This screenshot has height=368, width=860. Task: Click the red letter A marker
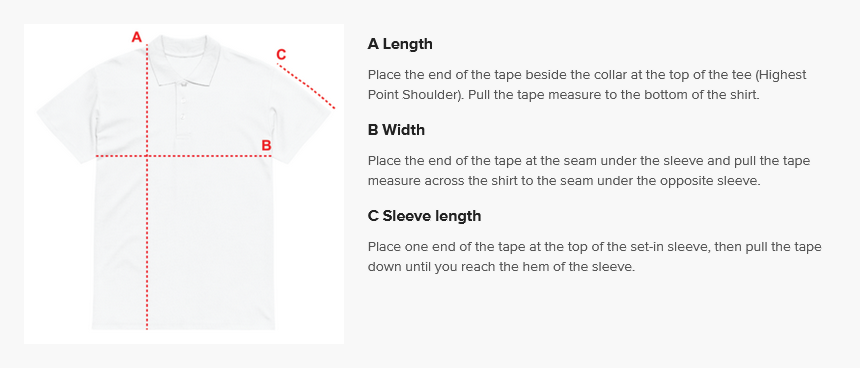(x=137, y=37)
